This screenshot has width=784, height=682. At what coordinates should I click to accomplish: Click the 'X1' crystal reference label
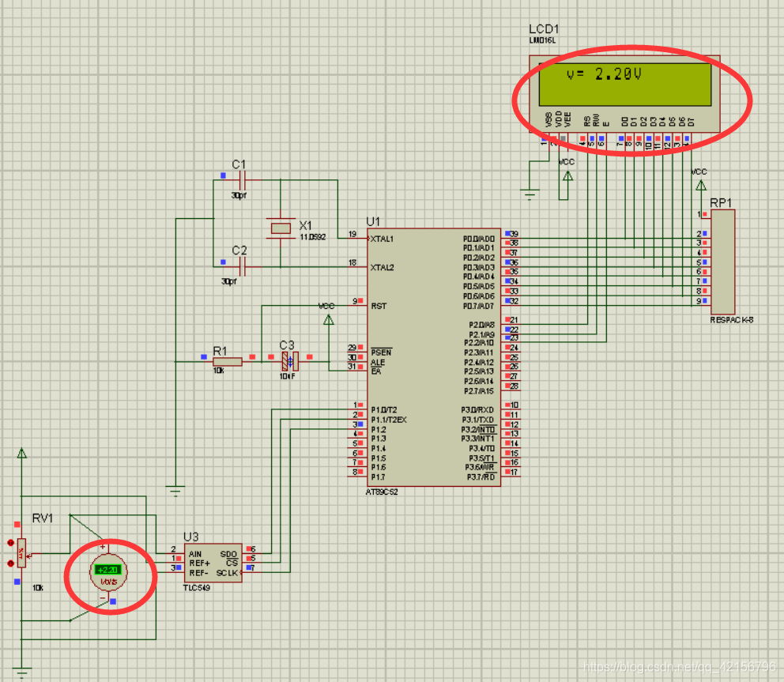[305, 225]
